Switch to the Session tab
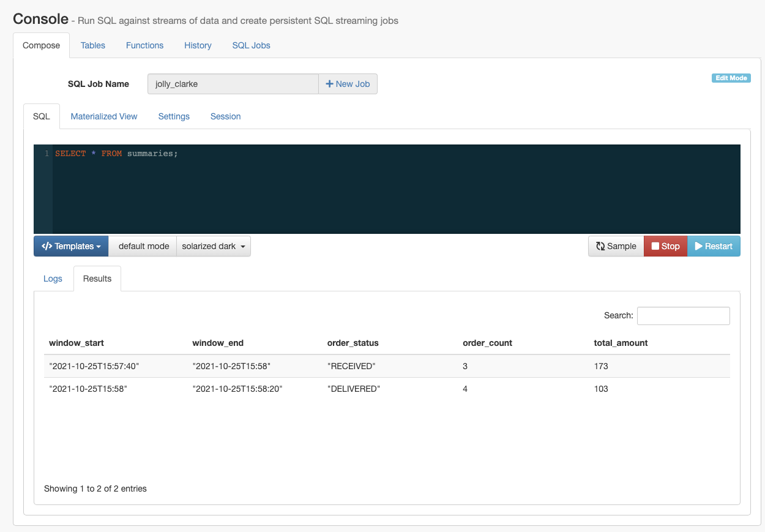 tap(225, 116)
